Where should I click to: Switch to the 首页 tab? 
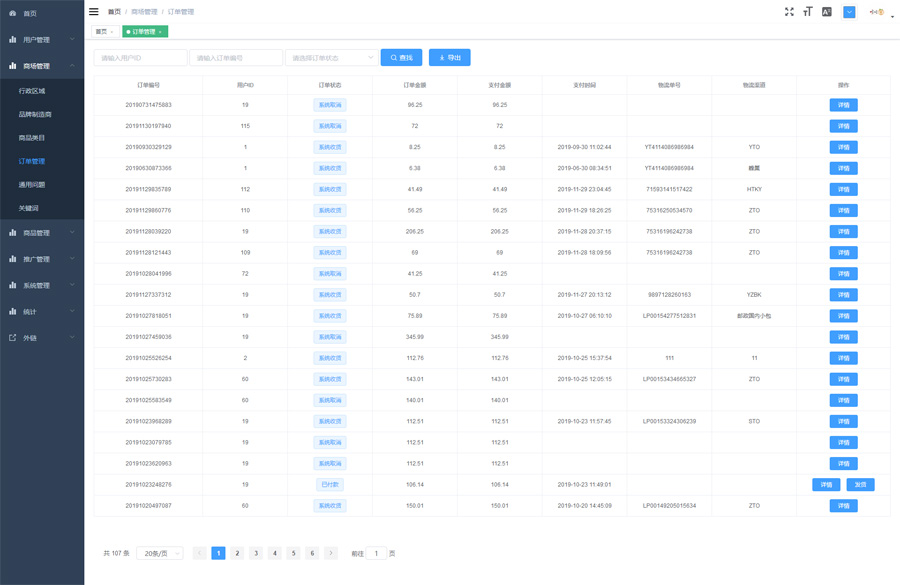click(101, 32)
